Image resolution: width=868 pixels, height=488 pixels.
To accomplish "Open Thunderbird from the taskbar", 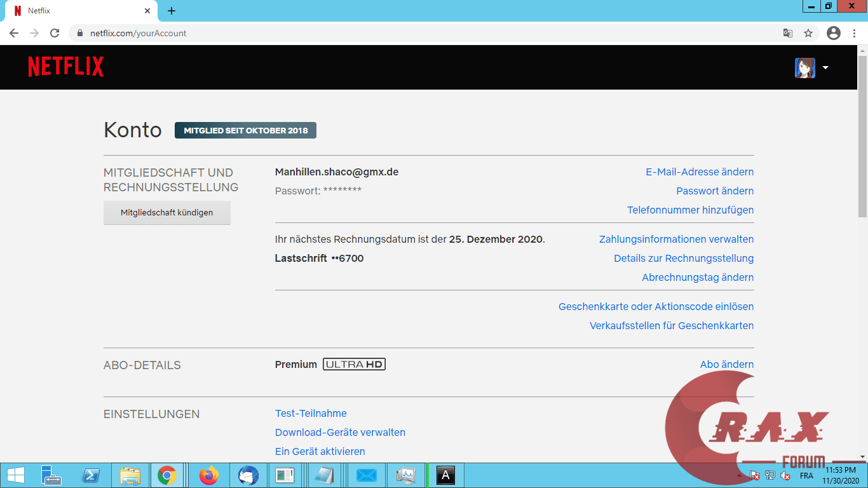I will click(247, 475).
